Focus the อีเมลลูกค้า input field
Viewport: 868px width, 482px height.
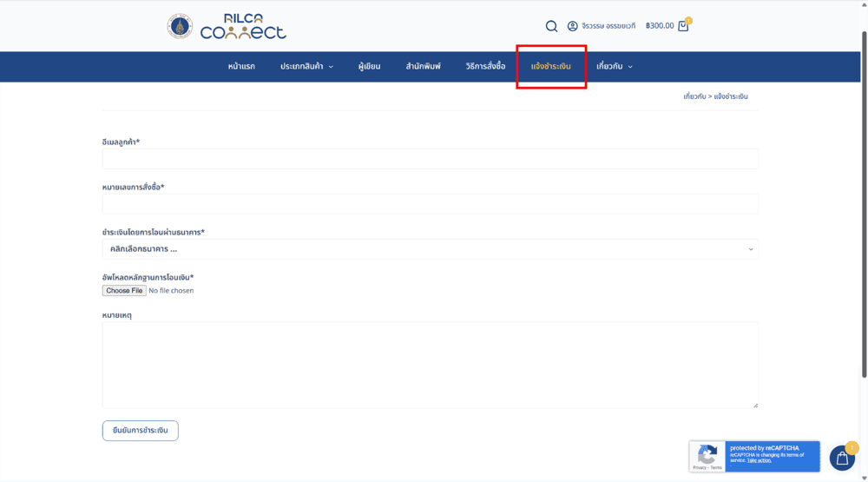coord(431,159)
